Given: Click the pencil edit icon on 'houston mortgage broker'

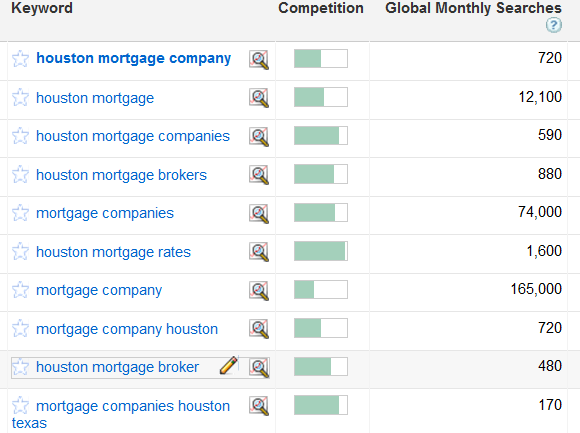Looking at the screenshot, I should point(229,365).
